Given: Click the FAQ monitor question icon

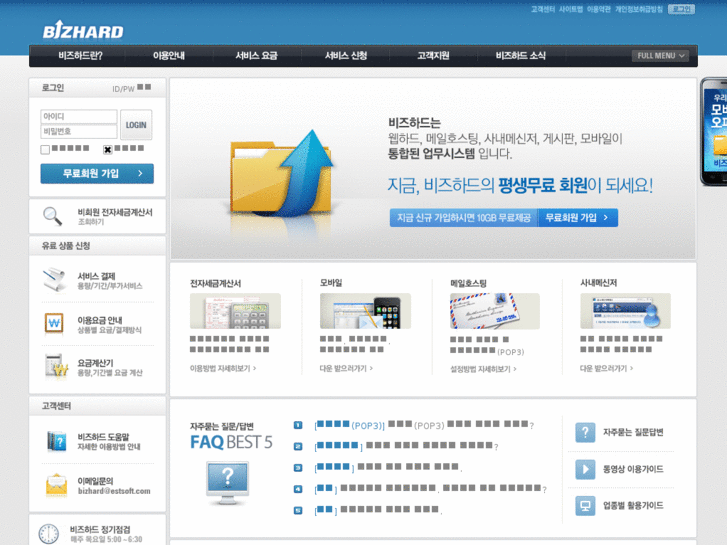Looking at the screenshot, I should pos(227,484).
